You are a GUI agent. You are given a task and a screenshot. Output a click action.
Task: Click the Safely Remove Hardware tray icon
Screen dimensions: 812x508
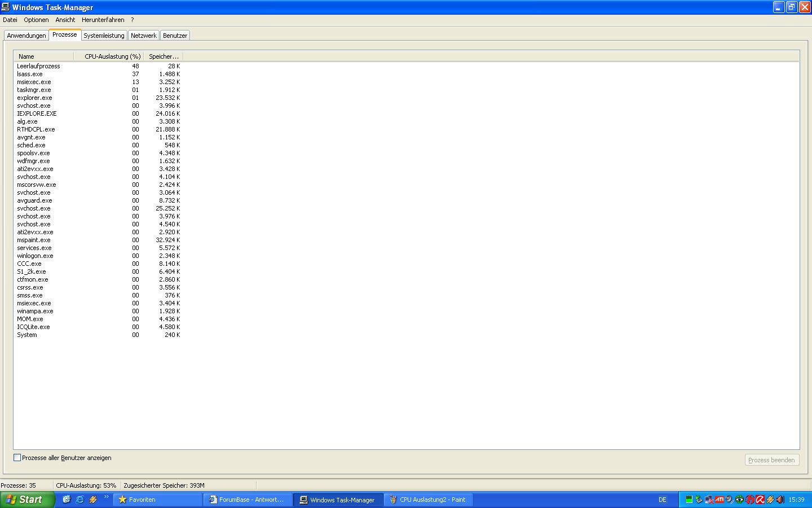[699, 500]
